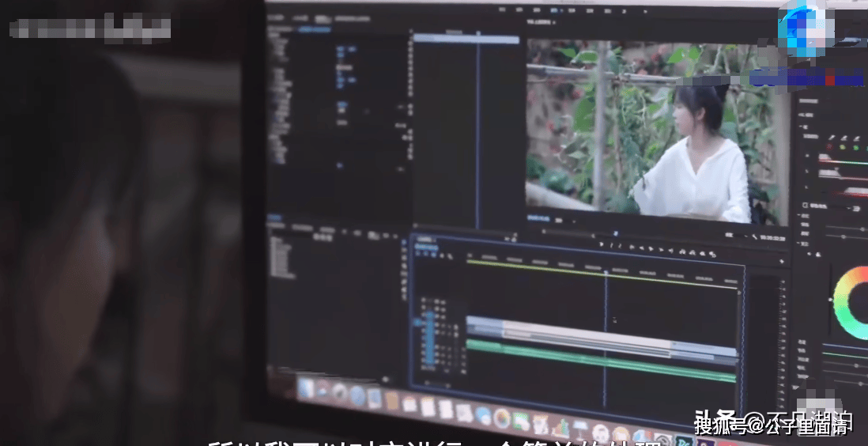
Task: Click the Finder icon in the Dock
Action: [305, 387]
